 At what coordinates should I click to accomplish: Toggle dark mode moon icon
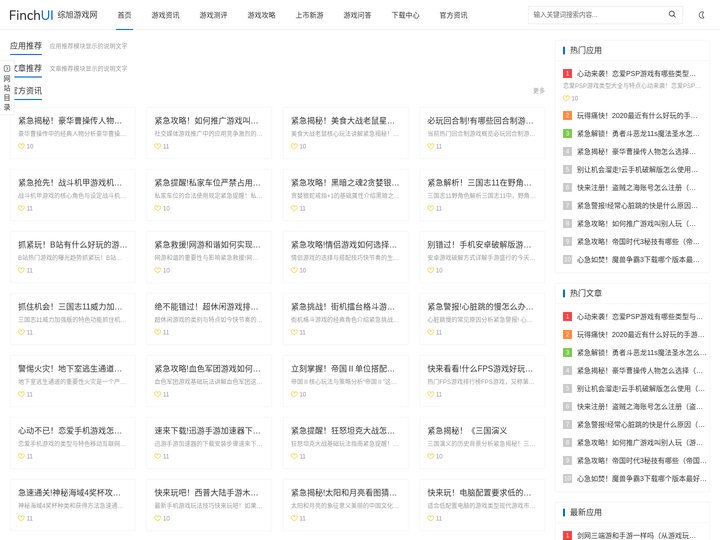pos(701,15)
